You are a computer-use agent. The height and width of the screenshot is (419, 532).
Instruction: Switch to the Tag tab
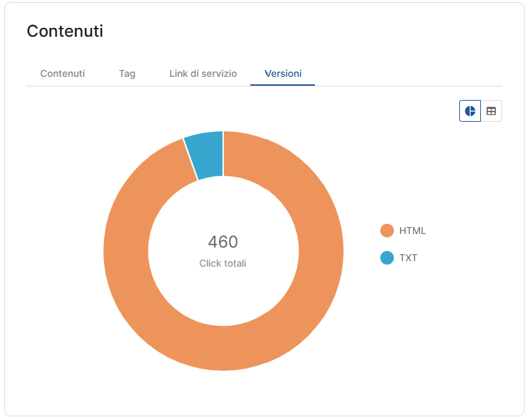pos(127,73)
